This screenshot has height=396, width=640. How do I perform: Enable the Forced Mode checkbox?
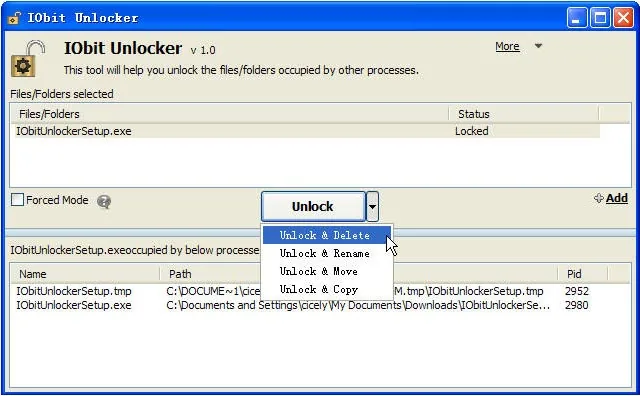17,200
